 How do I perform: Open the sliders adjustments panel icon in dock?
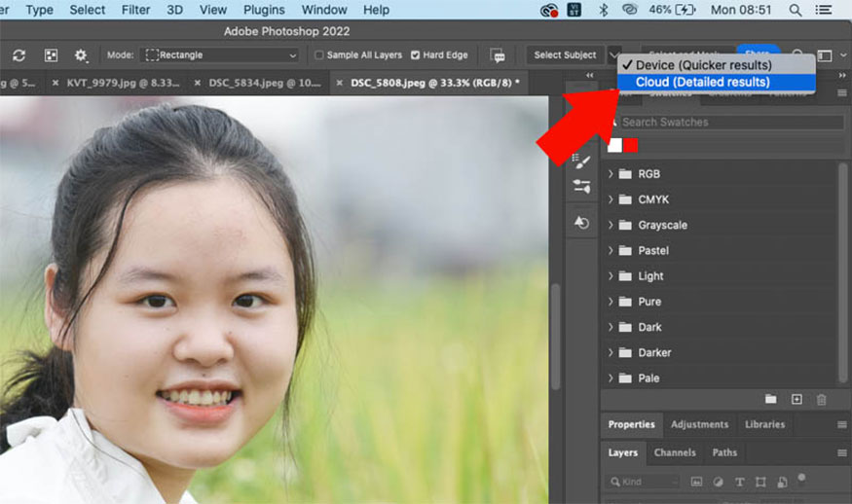[x=581, y=186]
